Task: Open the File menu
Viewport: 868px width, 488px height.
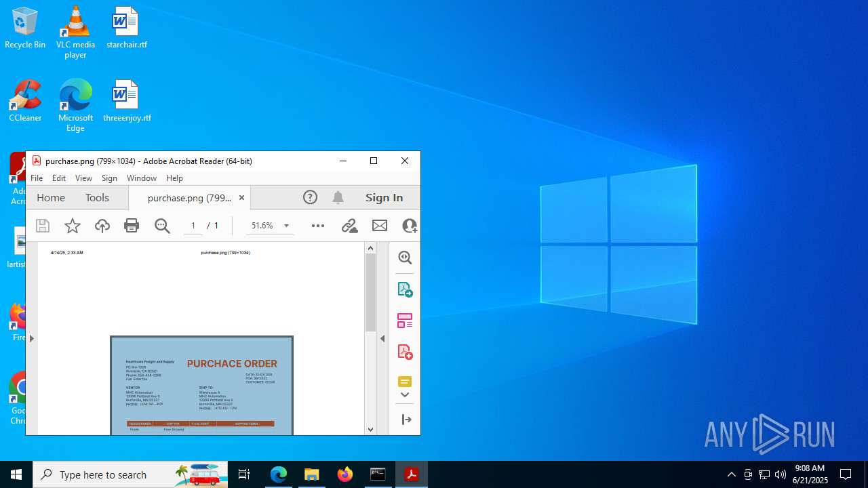Action: pos(37,178)
